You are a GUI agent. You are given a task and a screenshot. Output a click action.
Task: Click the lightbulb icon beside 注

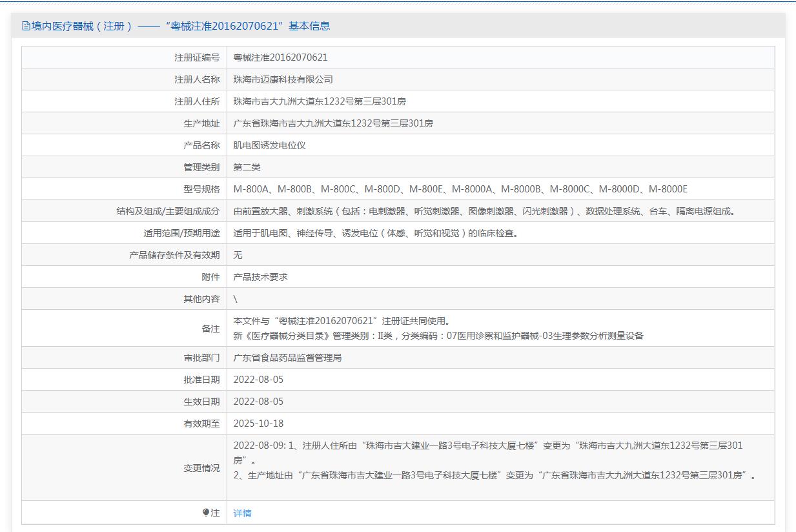[x=206, y=513]
